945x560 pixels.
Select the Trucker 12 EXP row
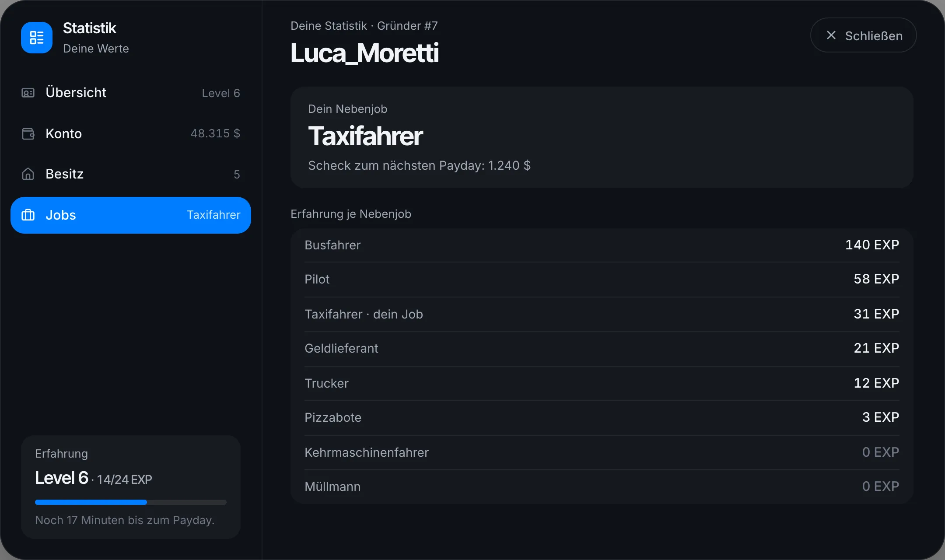pos(602,383)
